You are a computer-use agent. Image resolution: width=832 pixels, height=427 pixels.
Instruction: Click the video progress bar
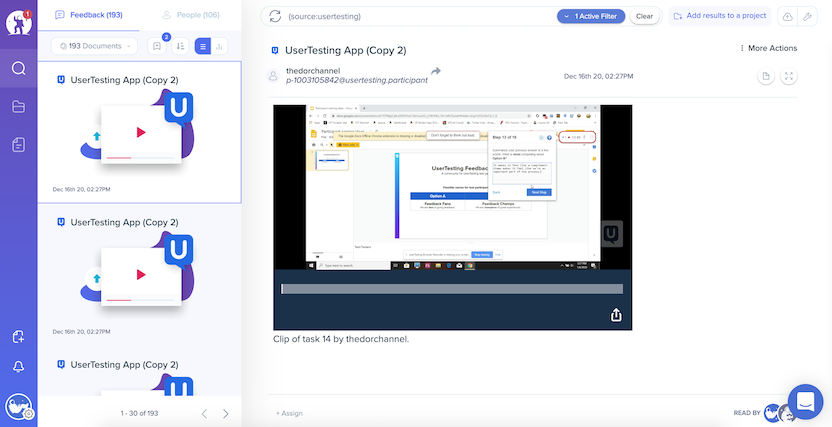coord(452,289)
